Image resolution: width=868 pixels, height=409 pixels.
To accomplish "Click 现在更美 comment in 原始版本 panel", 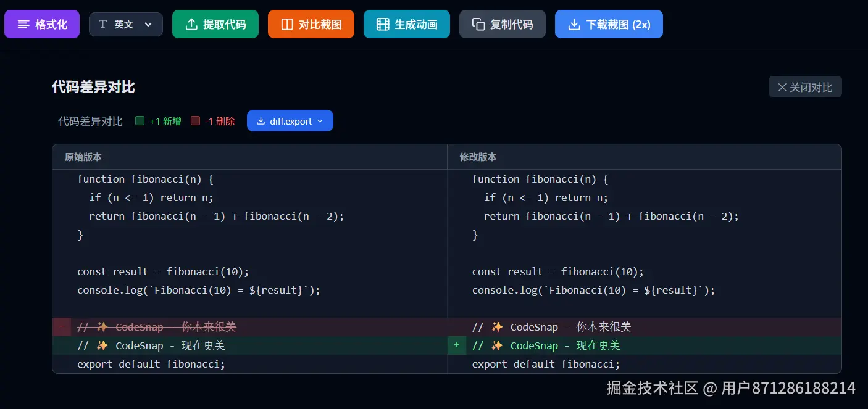I will [x=151, y=345].
